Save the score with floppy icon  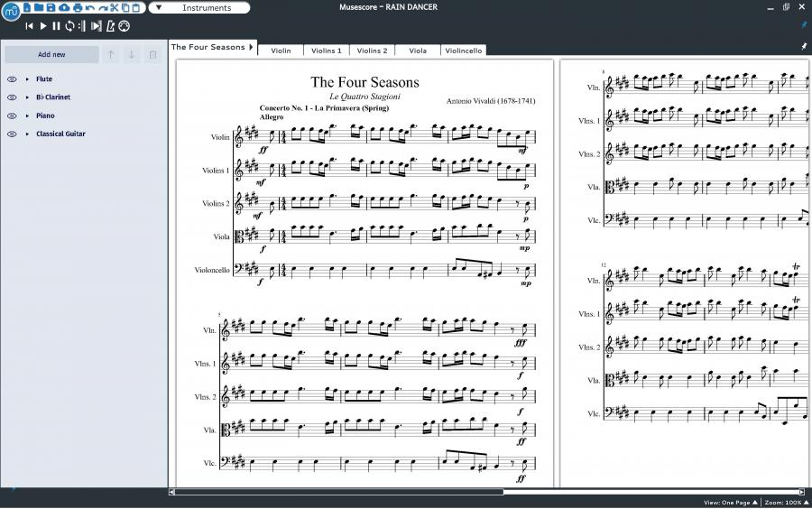[51, 7]
